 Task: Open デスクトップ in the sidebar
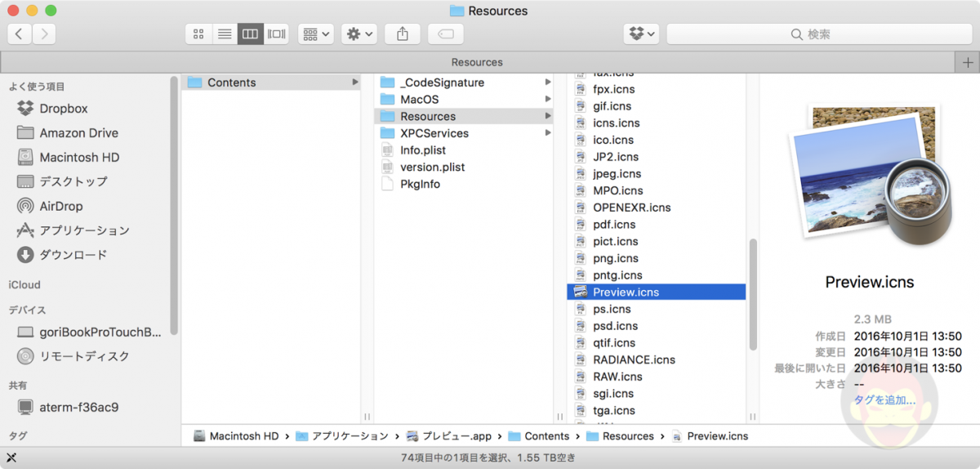click(73, 181)
